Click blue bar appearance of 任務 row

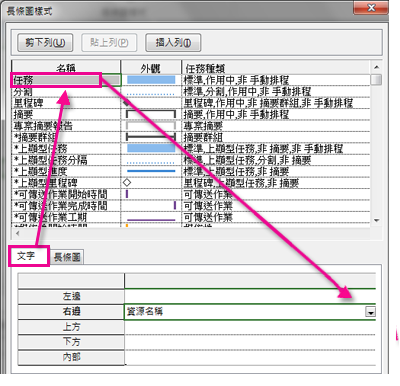click(151, 80)
